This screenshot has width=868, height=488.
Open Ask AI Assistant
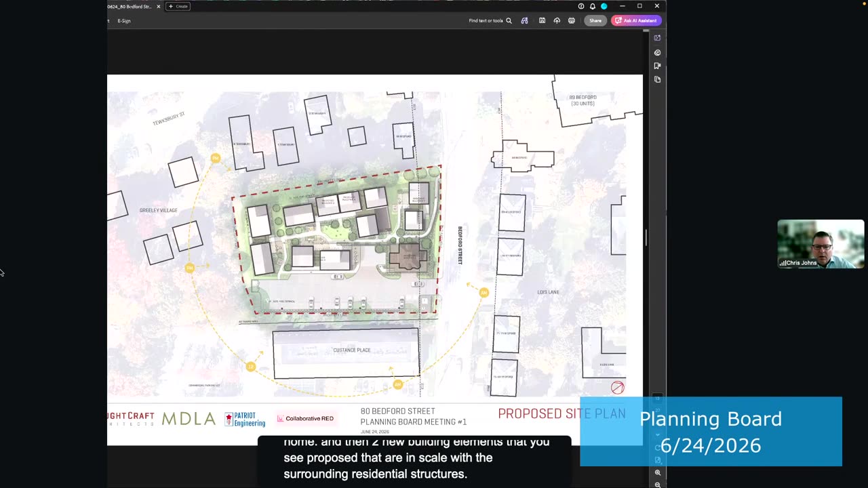[636, 20]
